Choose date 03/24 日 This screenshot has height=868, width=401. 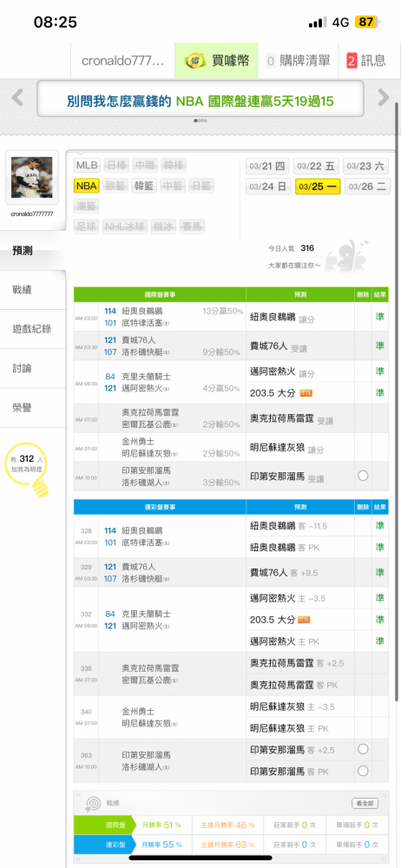[x=268, y=187]
